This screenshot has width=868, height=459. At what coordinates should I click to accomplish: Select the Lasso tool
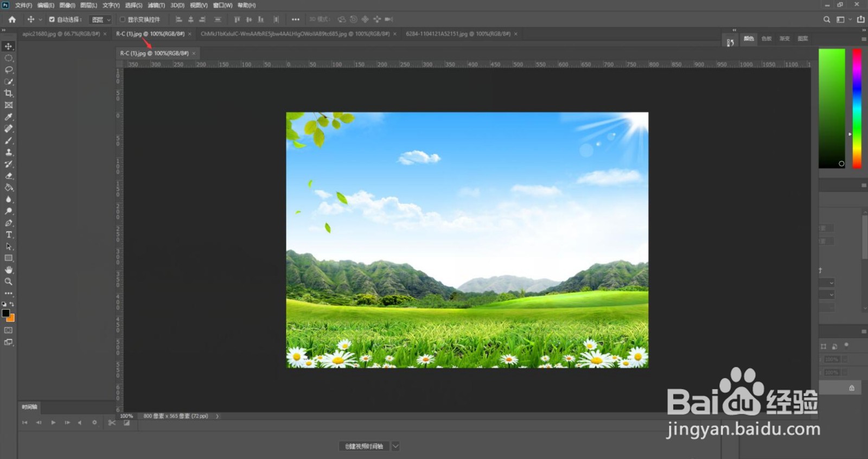9,70
